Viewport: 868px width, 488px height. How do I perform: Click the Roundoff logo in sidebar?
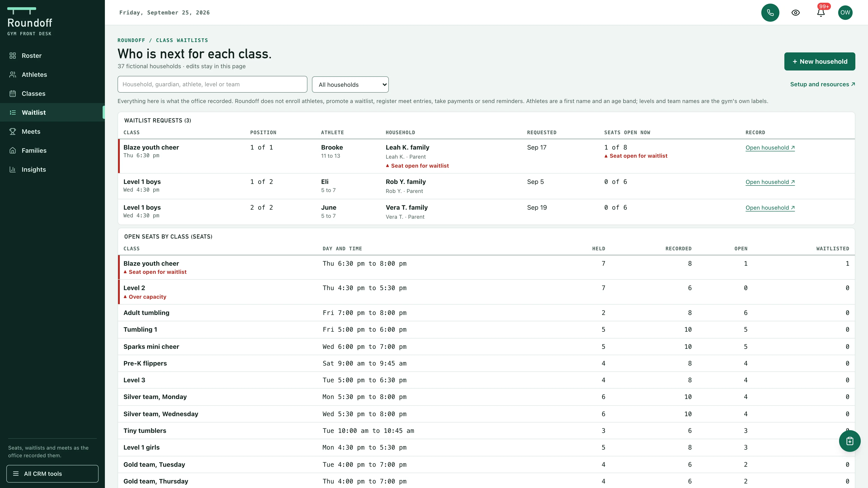click(x=30, y=21)
